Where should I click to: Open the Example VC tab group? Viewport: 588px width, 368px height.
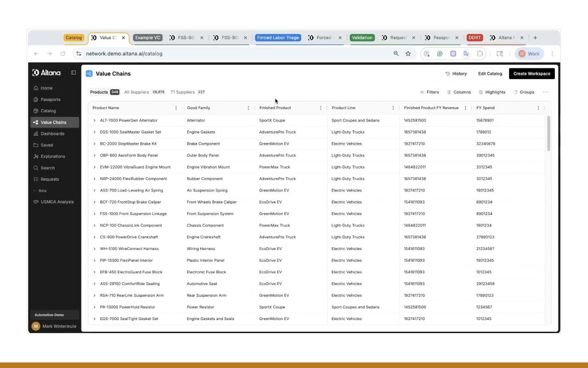[x=147, y=38]
